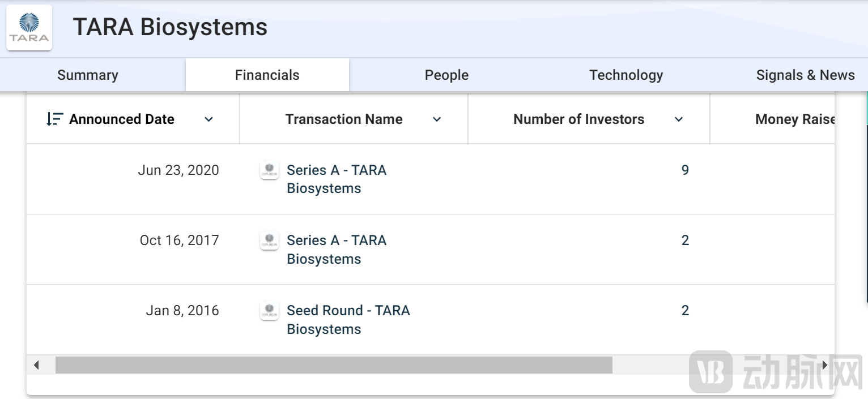Click the Money Raised column header
868x399 pixels.
(x=794, y=119)
